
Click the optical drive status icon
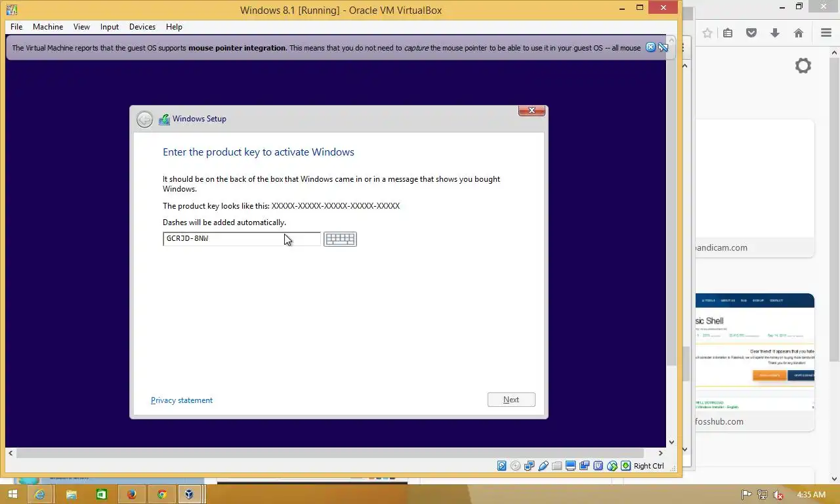click(x=515, y=466)
